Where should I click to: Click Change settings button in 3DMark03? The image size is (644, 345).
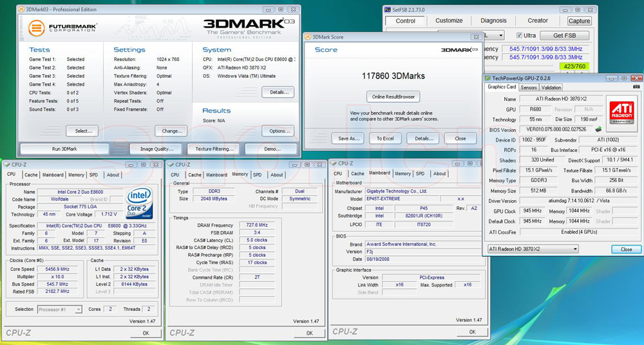tap(171, 131)
